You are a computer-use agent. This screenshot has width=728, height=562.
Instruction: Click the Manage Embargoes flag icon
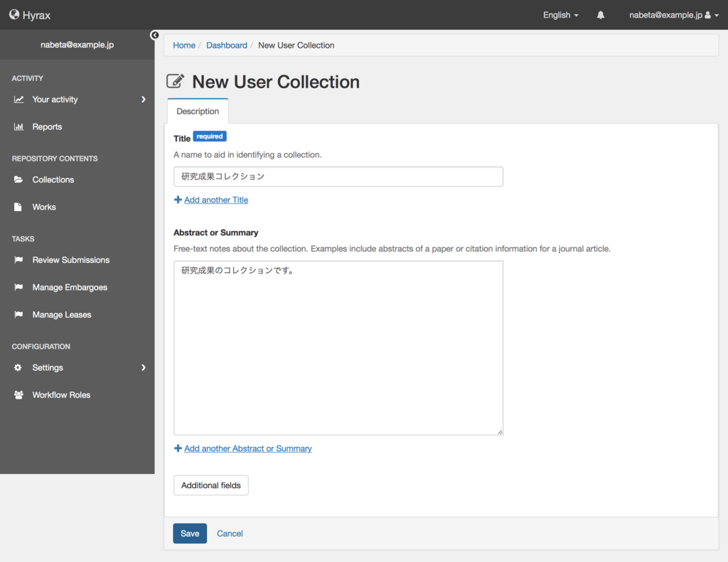(x=18, y=287)
